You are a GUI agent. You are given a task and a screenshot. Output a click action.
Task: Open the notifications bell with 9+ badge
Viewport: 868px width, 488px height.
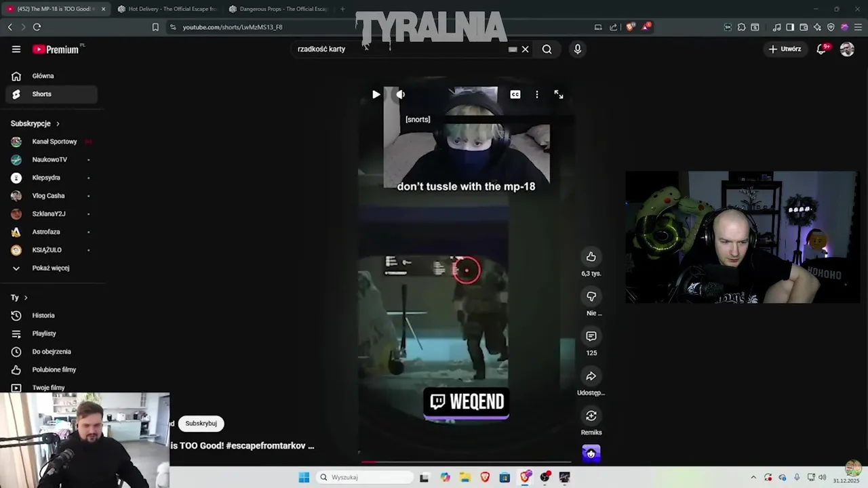coord(821,49)
